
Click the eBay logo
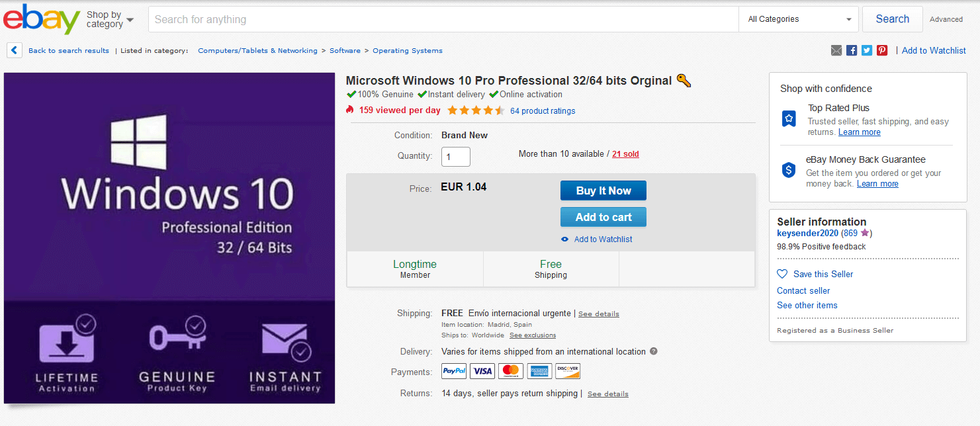[x=41, y=19]
